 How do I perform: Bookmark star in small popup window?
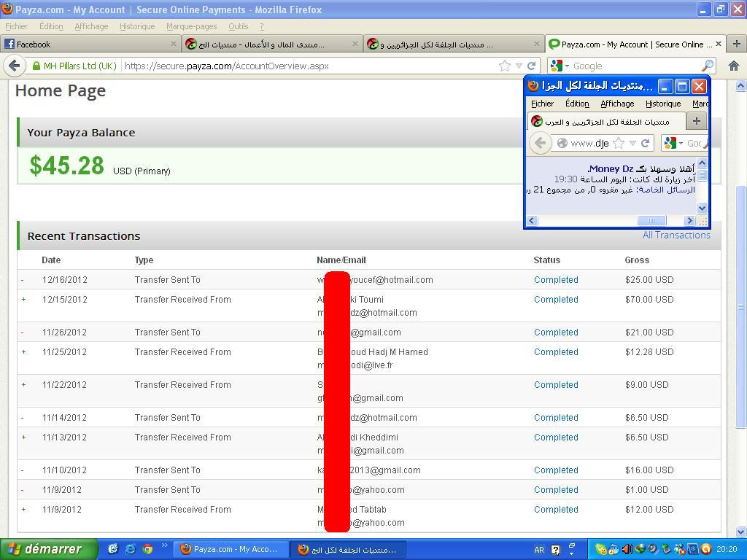(x=619, y=143)
